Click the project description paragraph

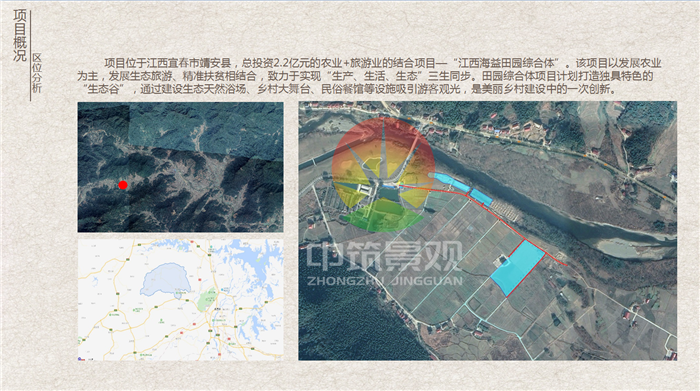click(369, 76)
